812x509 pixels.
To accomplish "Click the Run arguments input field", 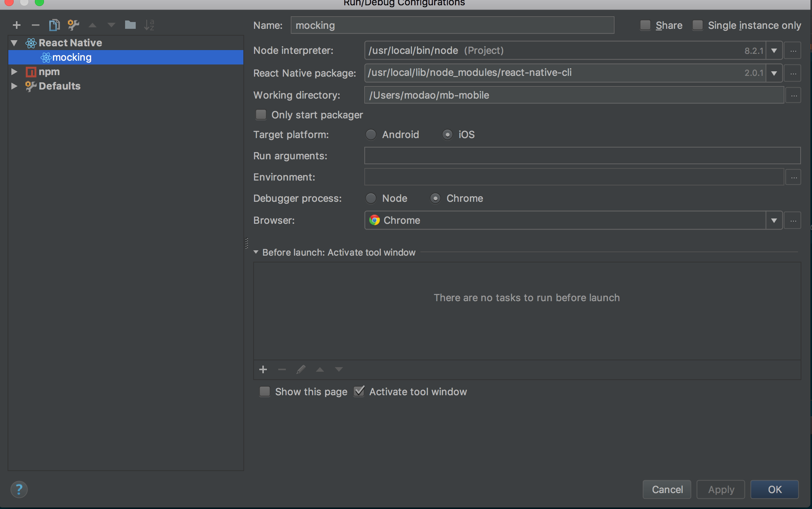I will tap(582, 156).
